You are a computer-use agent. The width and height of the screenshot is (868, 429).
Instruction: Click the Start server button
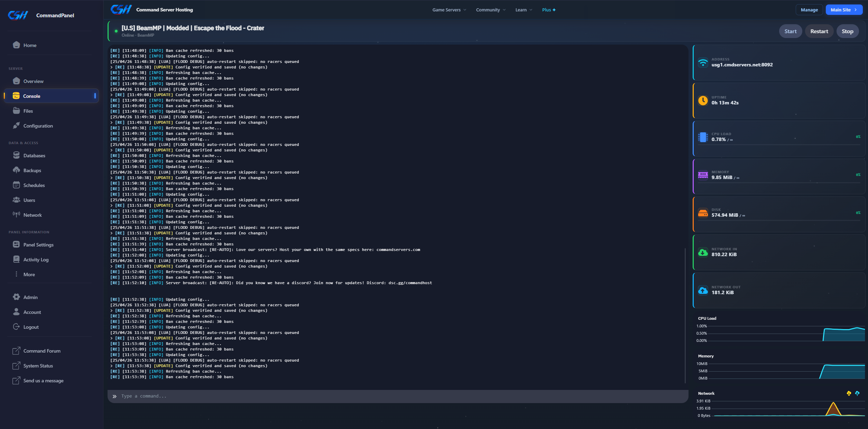[x=790, y=31]
